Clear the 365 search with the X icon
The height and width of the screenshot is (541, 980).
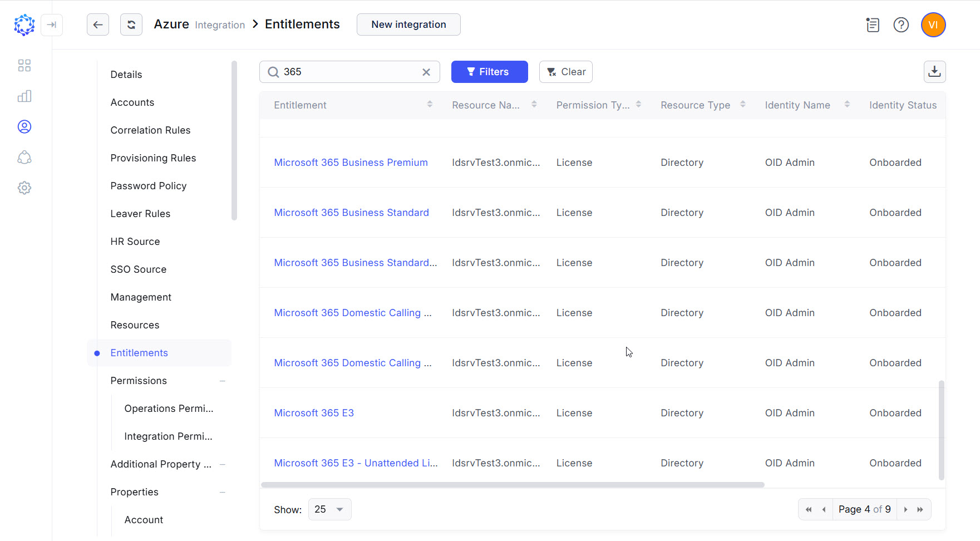[426, 72]
